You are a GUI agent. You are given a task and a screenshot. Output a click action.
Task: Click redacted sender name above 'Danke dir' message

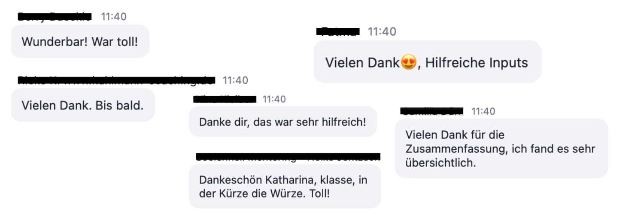[225, 99]
